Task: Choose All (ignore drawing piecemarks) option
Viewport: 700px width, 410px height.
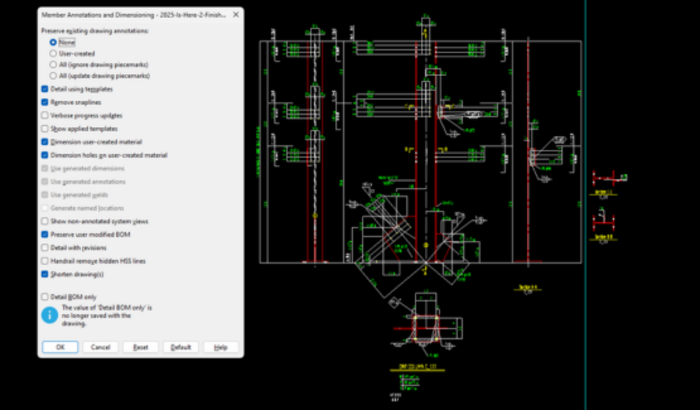Action: pos(53,65)
